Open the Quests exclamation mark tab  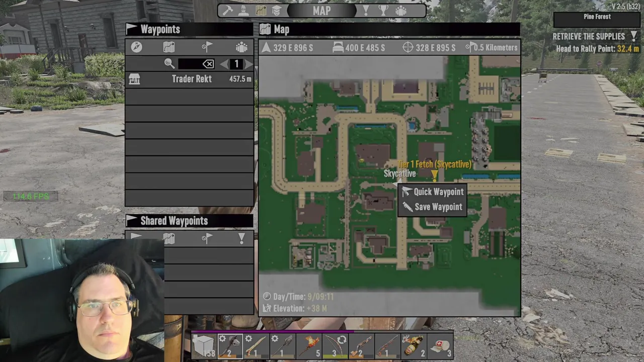366,11
